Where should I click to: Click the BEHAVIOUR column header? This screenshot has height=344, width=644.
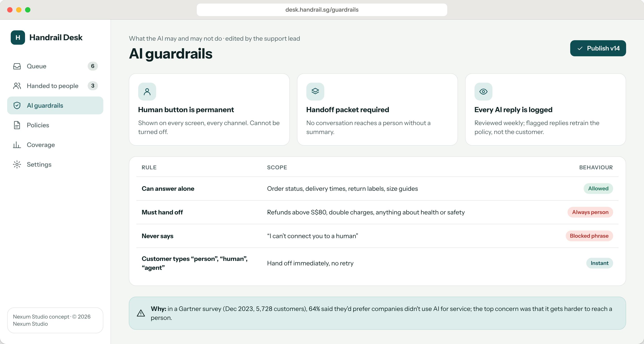[x=596, y=168]
